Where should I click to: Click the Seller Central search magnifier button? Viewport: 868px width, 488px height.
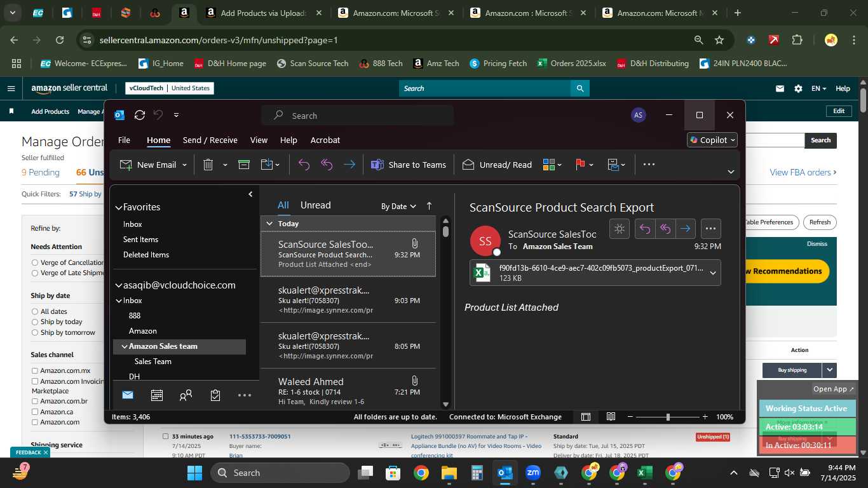pos(580,88)
